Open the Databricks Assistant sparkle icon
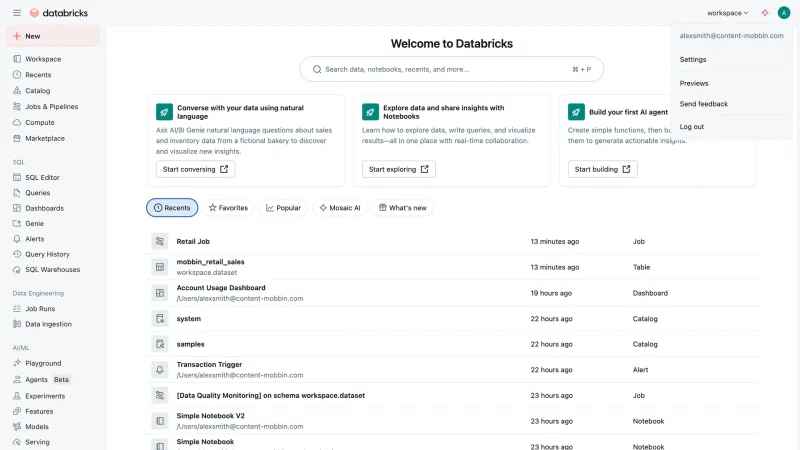This screenshot has width=800, height=450. coord(765,13)
